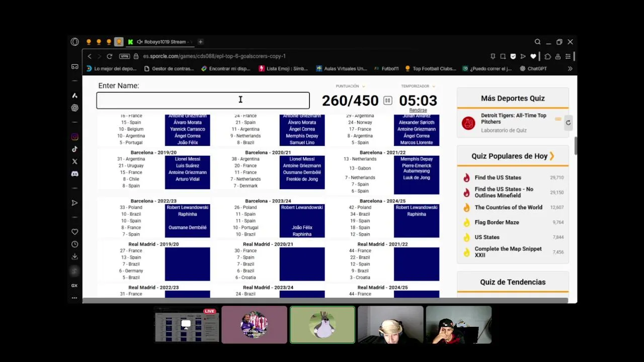This screenshot has height=362, width=644.
Task: Open bookmarks heart in sidebar
Action: 74,232
